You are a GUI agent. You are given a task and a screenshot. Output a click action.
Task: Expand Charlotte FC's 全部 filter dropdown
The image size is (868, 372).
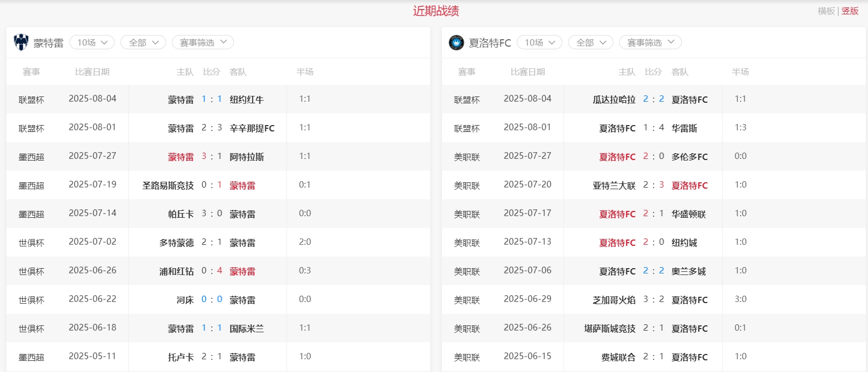pos(591,42)
